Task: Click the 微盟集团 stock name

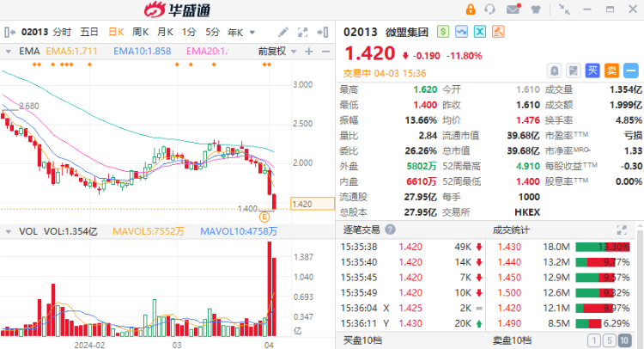Action: 407,32
